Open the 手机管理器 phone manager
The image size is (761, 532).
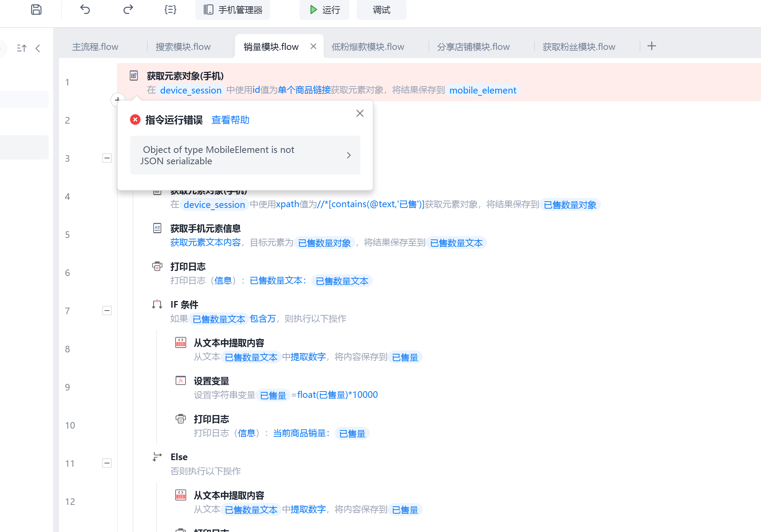pyautogui.click(x=233, y=10)
